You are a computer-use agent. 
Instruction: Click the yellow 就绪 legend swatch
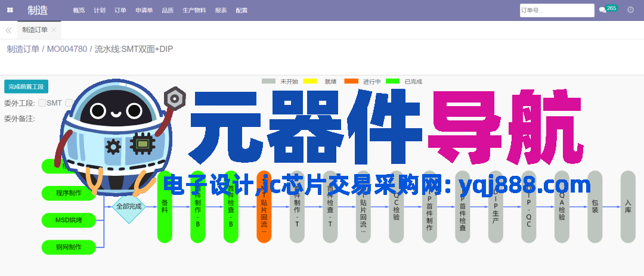point(310,81)
